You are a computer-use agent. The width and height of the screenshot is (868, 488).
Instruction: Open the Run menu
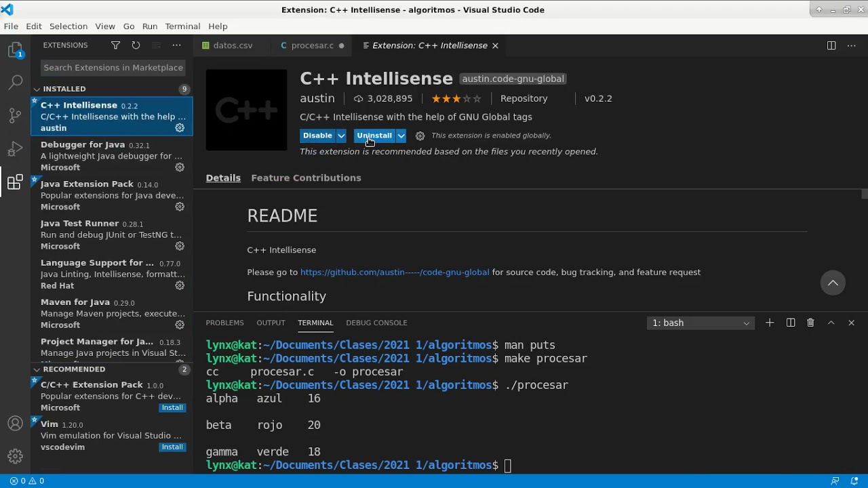coord(150,26)
